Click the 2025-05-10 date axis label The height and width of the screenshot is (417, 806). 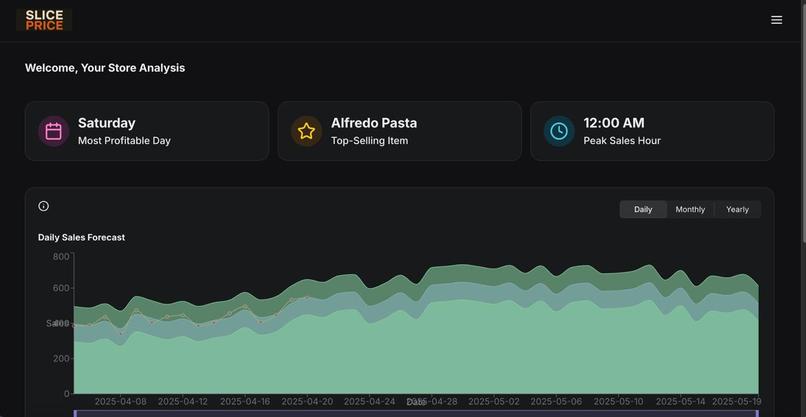pyautogui.click(x=618, y=401)
